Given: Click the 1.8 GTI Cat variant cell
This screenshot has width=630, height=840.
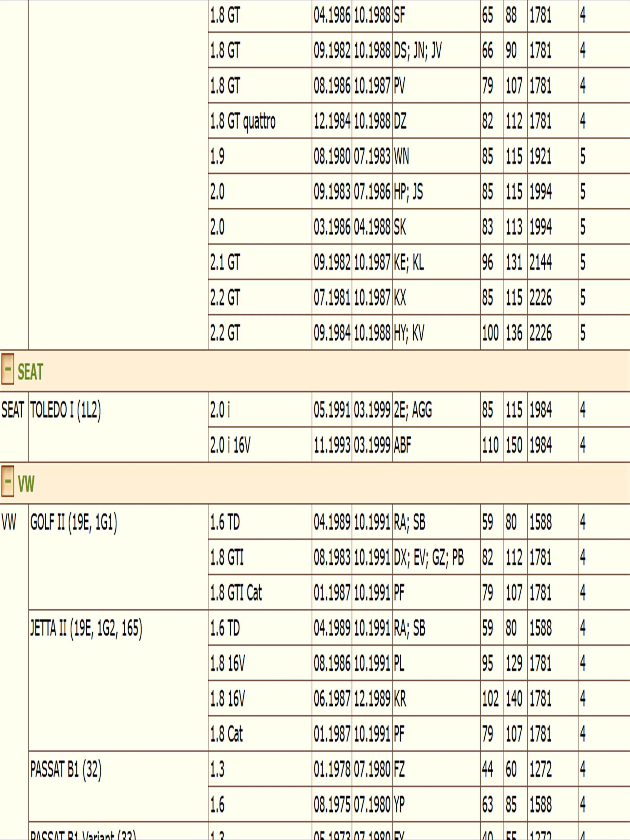Looking at the screenshot, I should pyautogui.click(x=260, y=592).
